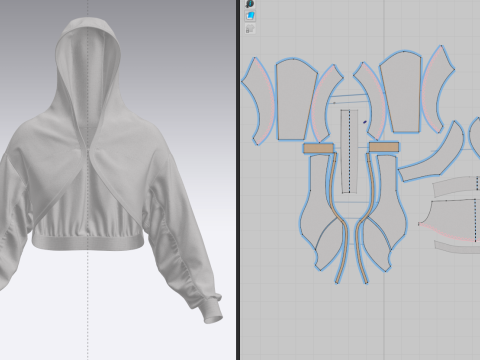
Task: Click the dark round icon with teal figure
Action: coord(250,4)
